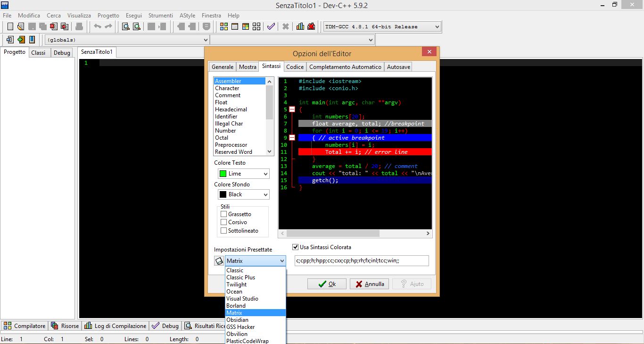Click the Save All toolbar icon
Viewport: 644px width, 344px height.
tap(43, 26)
